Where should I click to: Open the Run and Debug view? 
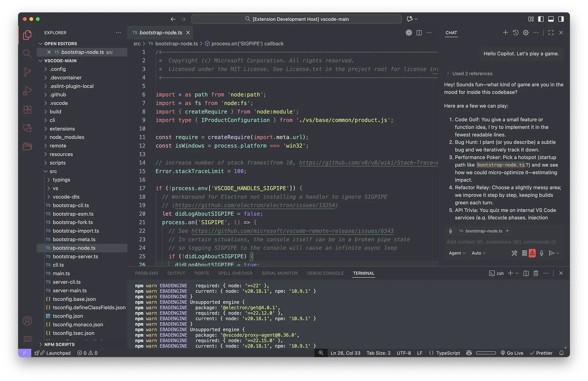coord(27,90)
